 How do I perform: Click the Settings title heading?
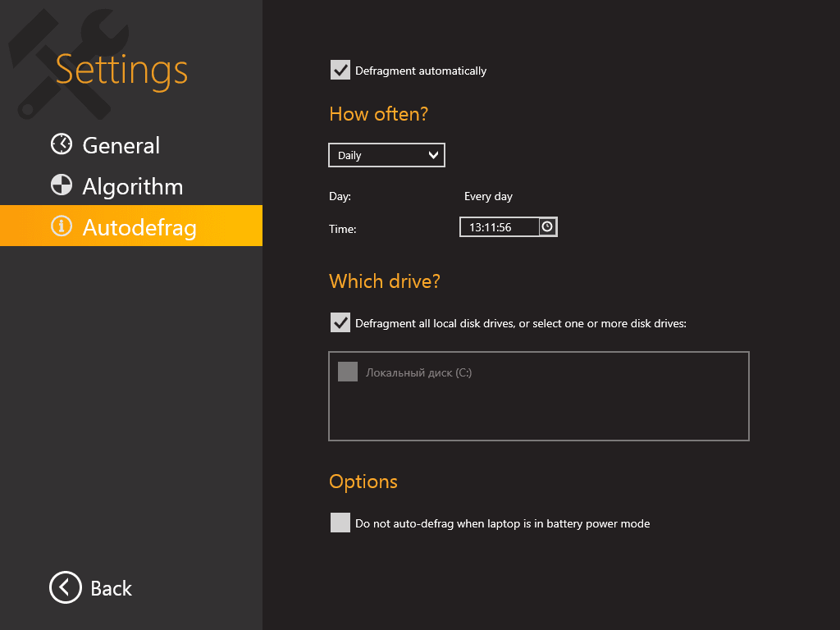pos(121,71)
